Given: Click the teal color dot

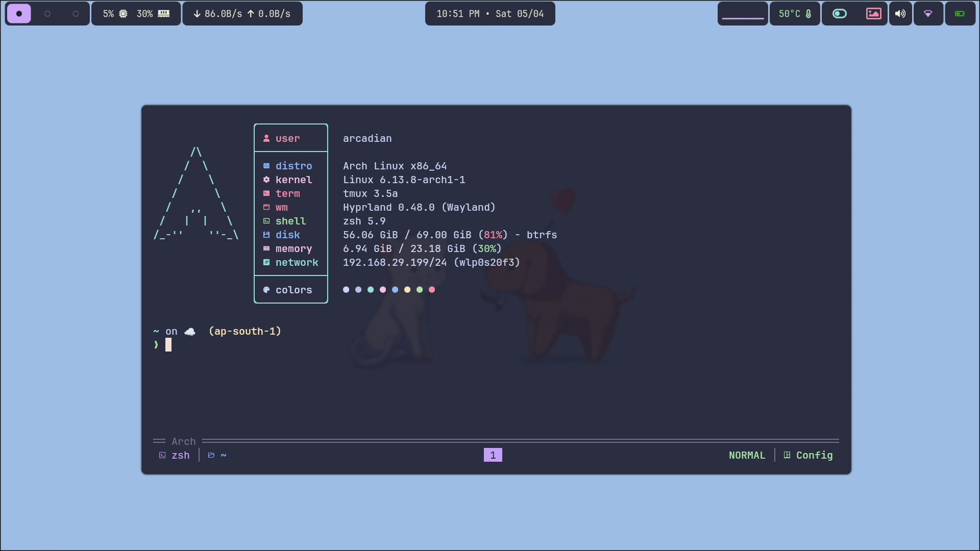Looking at the screenshot, I should click(371, 289).
